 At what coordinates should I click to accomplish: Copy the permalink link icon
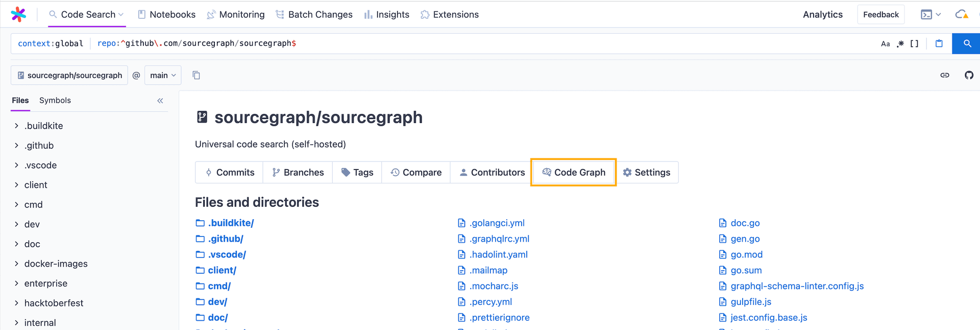click(945, 75)
